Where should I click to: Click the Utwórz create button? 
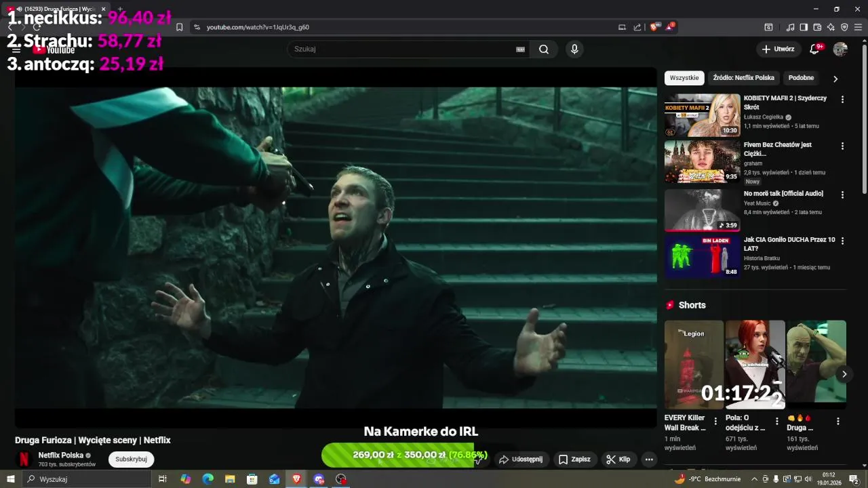[778, 49]
